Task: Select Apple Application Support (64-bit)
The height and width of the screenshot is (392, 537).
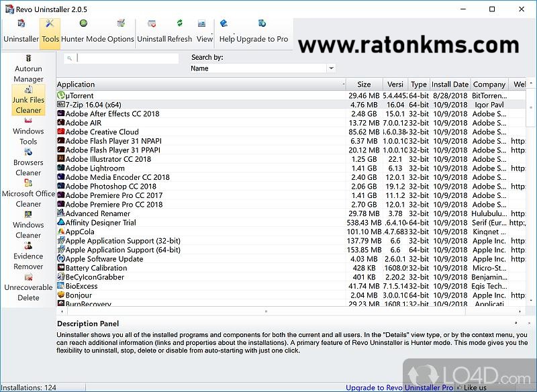Action: pos(291,250)
